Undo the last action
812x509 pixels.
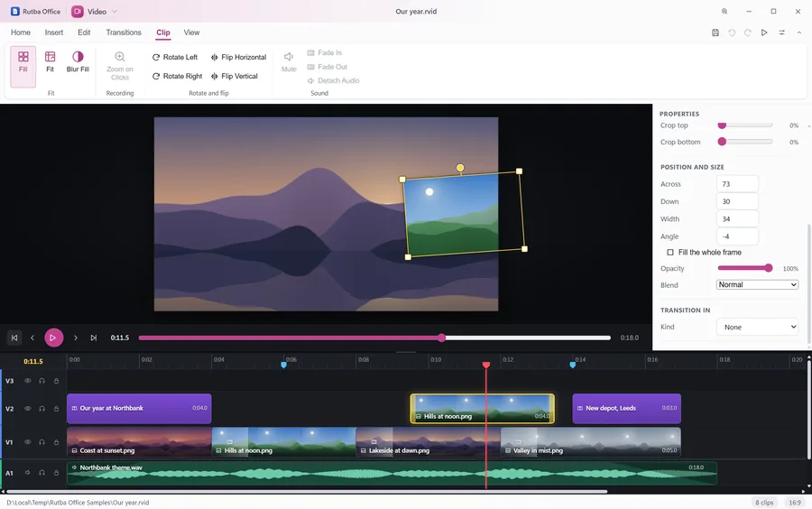(x=732, y=32)
